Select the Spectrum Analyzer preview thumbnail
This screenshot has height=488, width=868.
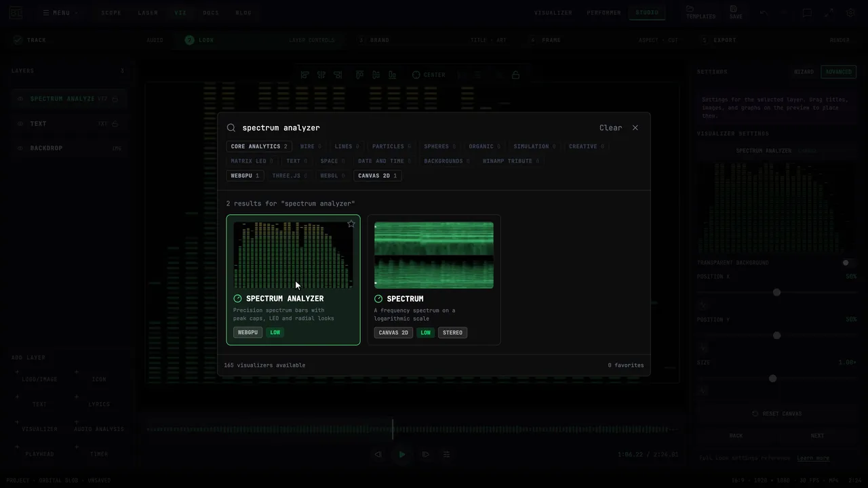click(x=293, y=255)
